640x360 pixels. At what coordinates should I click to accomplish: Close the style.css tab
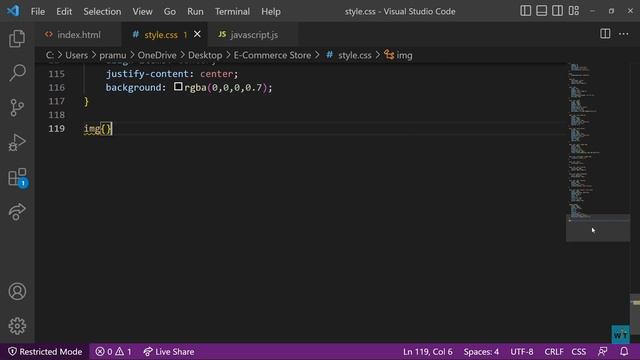197,34
